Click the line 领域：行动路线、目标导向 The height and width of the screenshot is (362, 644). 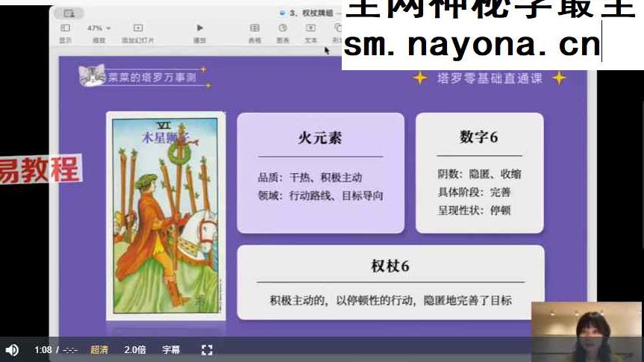point(320,196)
